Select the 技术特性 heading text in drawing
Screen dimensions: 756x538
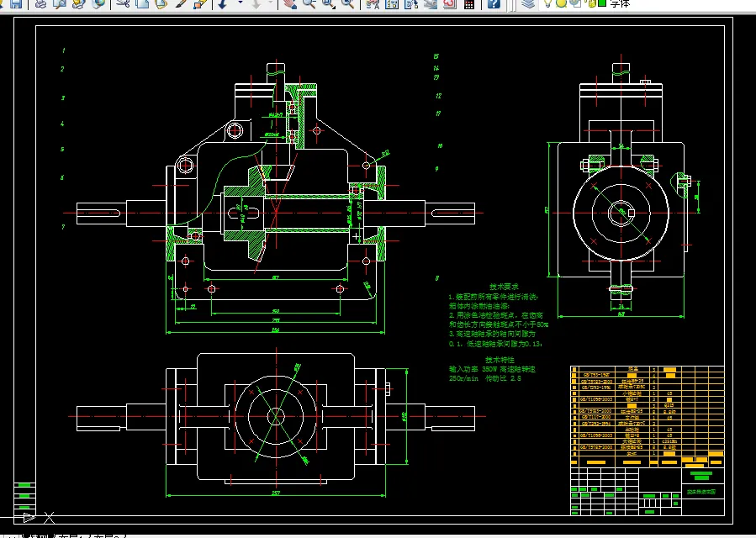500,360
